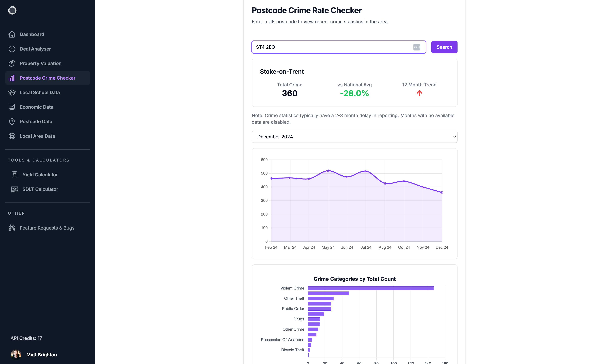
Task: Click the Property Valuation pie chart icon
Action: [12, 63]
